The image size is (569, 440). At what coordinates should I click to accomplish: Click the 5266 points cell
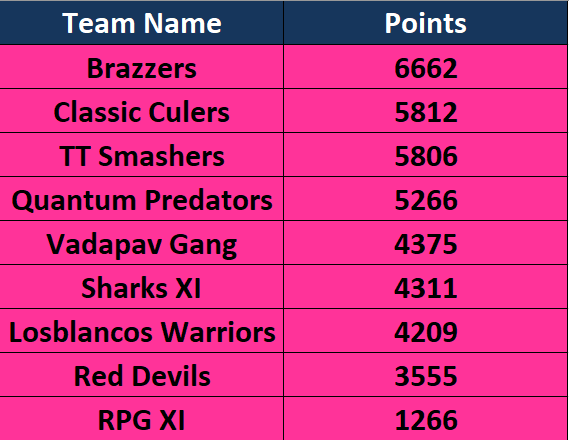[425, 199]
